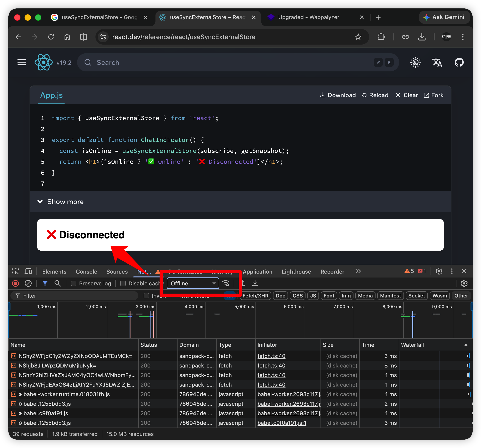Image resolution: width=481 pixels, height=448 pixels.
Task: Check the Disable cache checkbox
Action: (x=123, y=283)
